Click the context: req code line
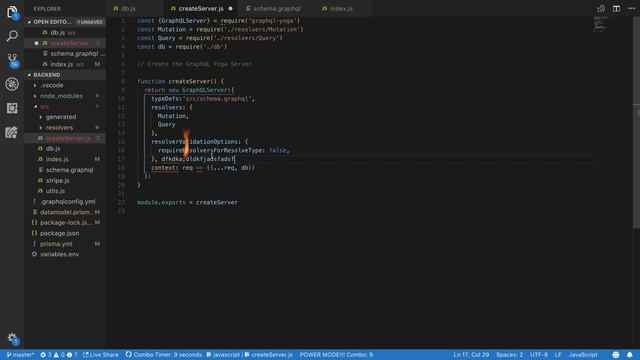 (x=203, y=168)
